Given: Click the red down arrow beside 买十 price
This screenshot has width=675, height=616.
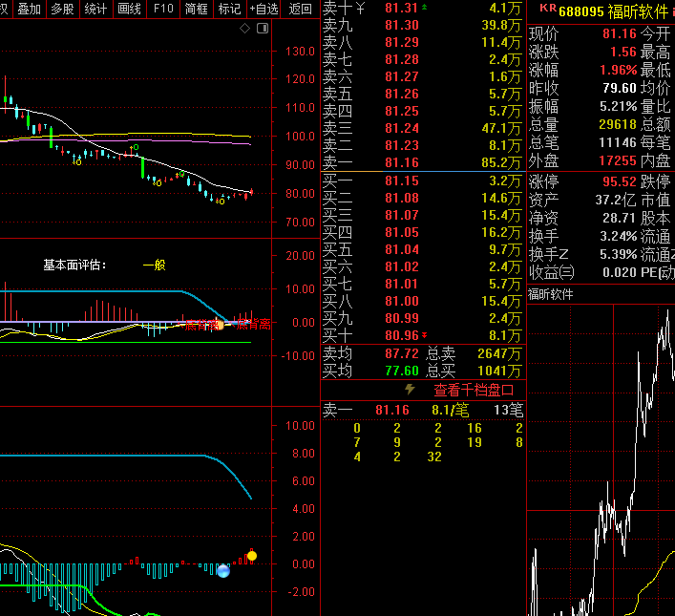Looking at the screenshot, I should click(x=425, y=335).
